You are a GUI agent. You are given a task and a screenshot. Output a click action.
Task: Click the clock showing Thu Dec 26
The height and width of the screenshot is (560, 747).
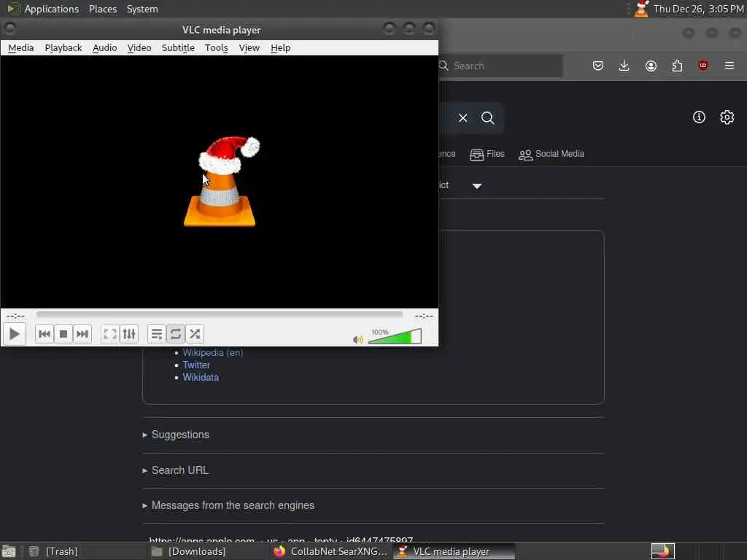click(x=698, y=9)
